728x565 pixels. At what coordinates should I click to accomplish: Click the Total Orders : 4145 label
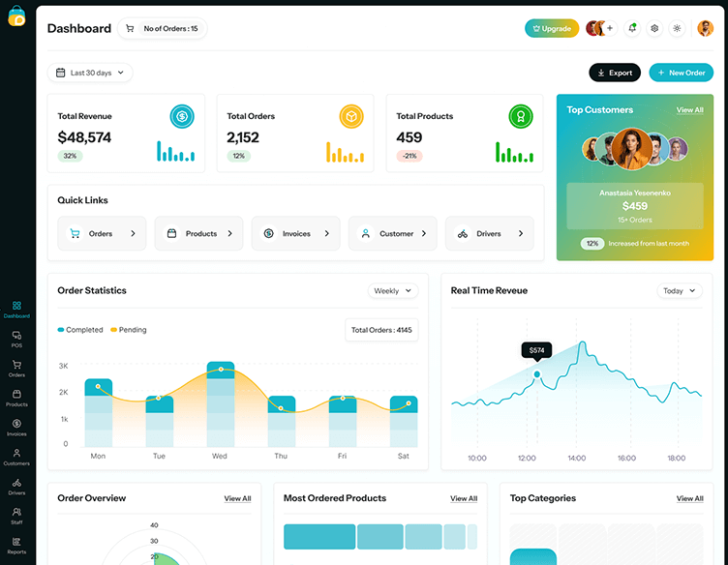pos(381,330)
